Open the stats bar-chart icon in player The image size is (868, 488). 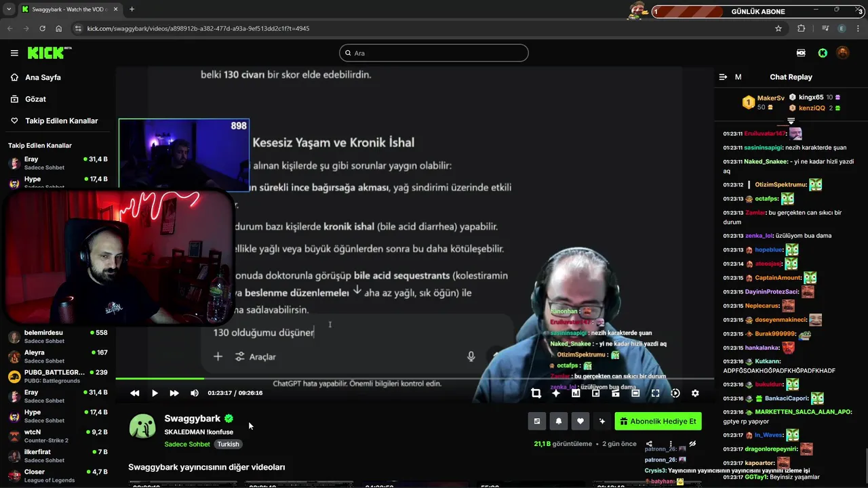576,393
